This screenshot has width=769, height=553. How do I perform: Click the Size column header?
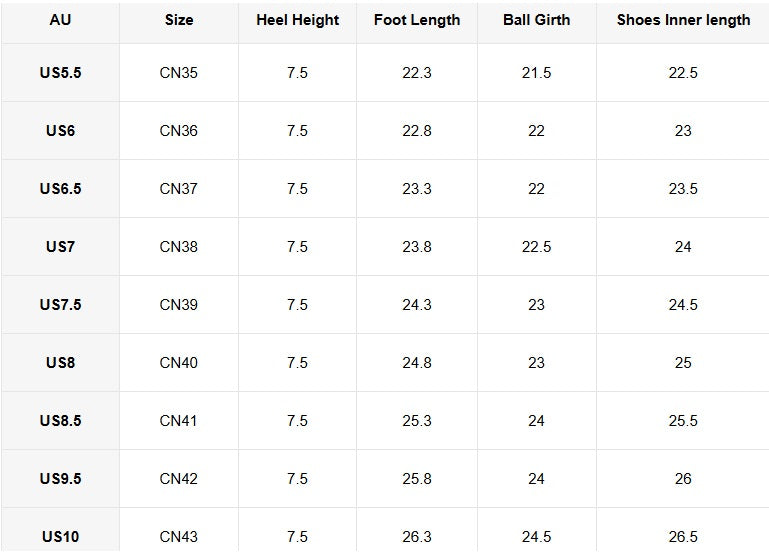[179, 20]
